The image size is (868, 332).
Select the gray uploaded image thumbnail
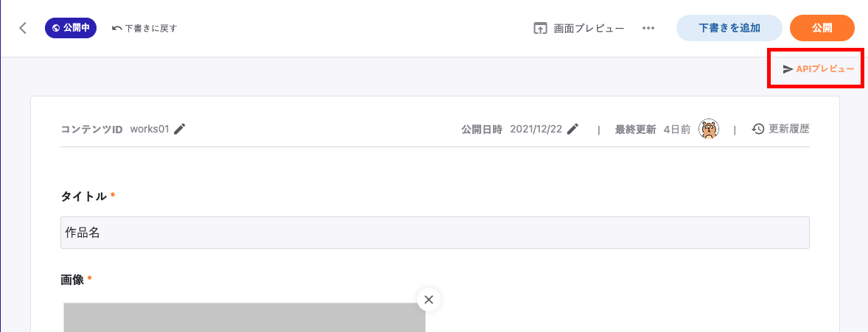click(x=244, y=318)
